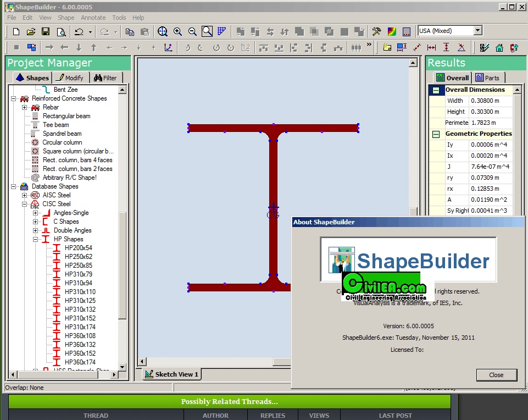Move shape right with large arrow
The image size is (528, 420).
pyautogui.click(x=49, y=48)
